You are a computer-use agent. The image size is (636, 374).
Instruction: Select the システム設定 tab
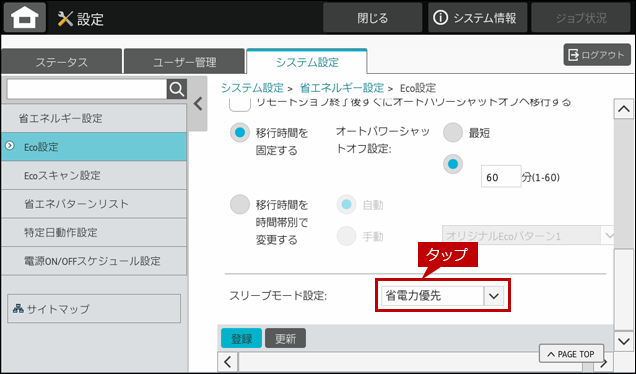click(307, 62)
